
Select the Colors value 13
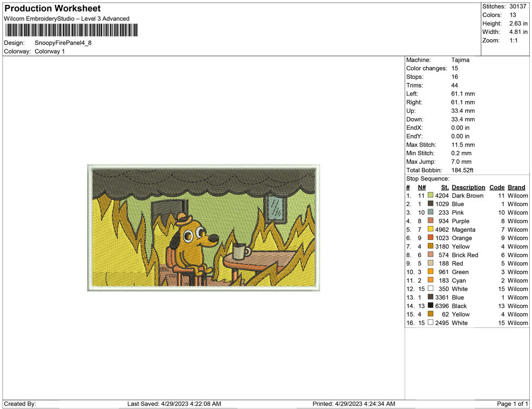click(x=513, y=15)
